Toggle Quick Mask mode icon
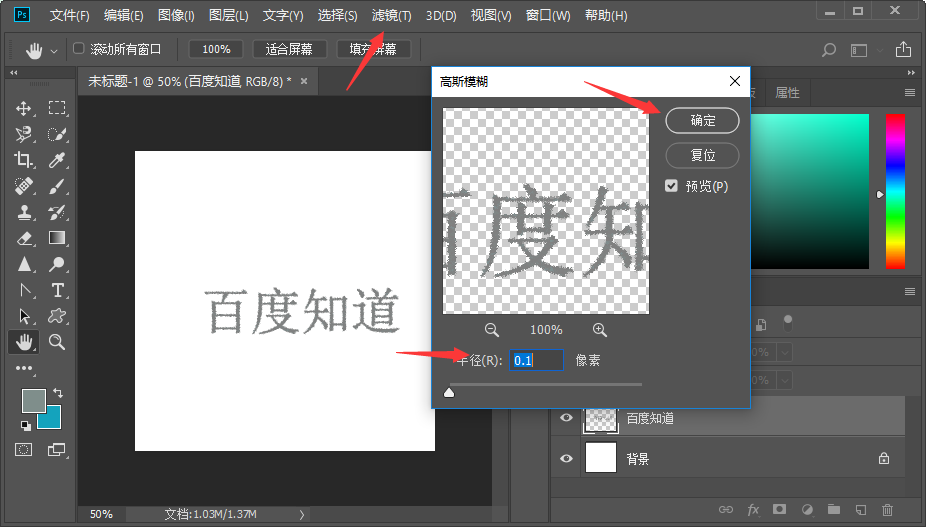 (24, 450)
